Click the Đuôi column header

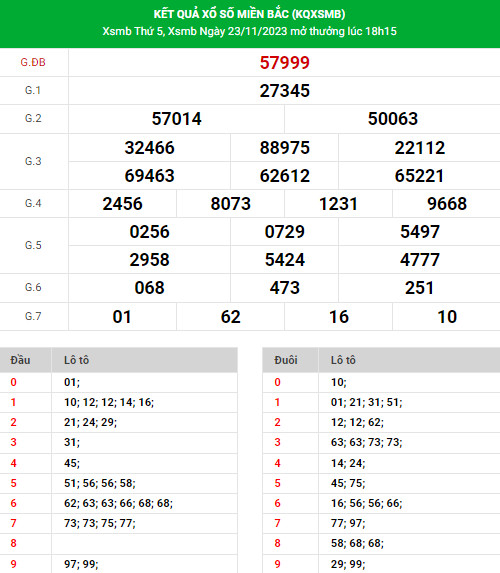tap(285, 360)
